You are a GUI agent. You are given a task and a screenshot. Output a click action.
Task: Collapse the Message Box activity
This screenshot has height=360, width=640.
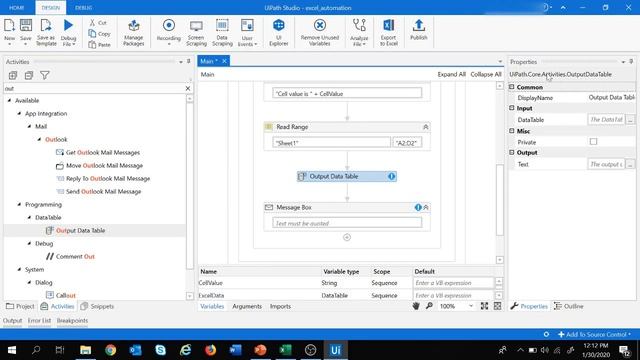[x=426, y=207]
